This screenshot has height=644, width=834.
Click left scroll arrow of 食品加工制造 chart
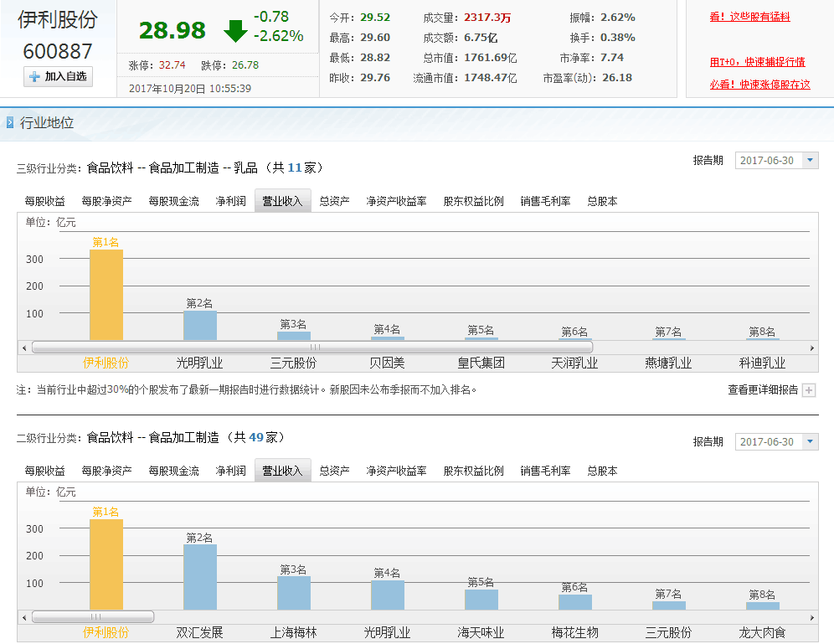click(x=24, y=617)
